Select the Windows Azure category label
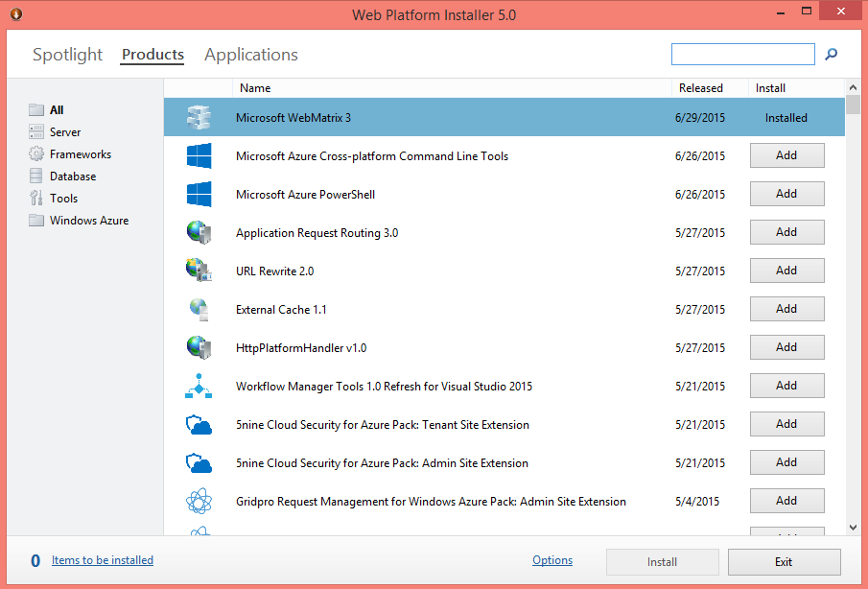The height and width of the screenshot is (589, 868). pyautogui.click(x=89, y=221)
